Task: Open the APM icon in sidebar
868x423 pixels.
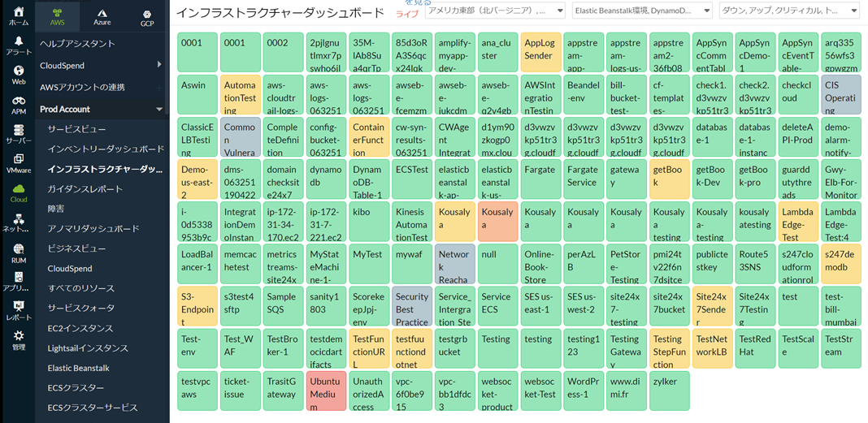Action: pos(18,105)
